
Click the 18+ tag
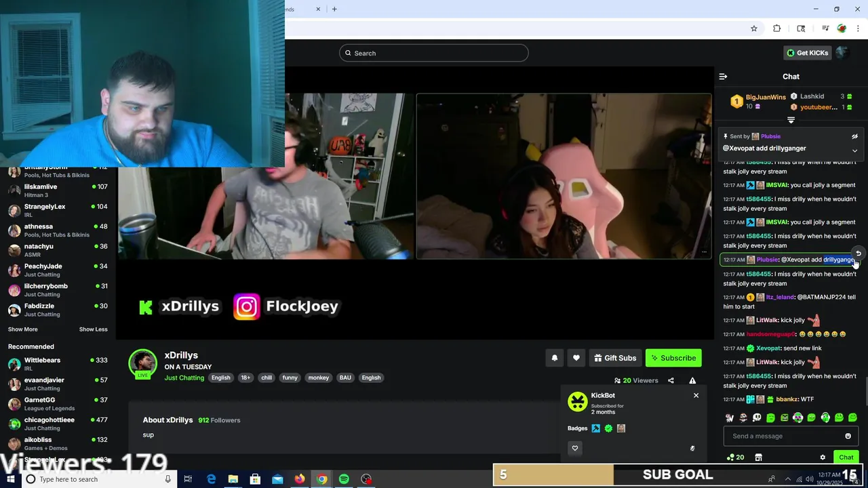coord(245,378)
